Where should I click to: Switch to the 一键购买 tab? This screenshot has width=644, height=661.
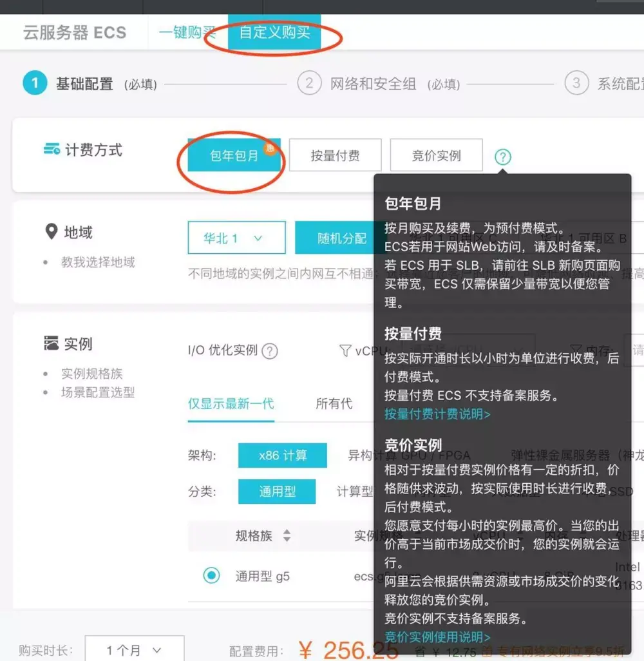pyautogui.click(x=187, y=32)
